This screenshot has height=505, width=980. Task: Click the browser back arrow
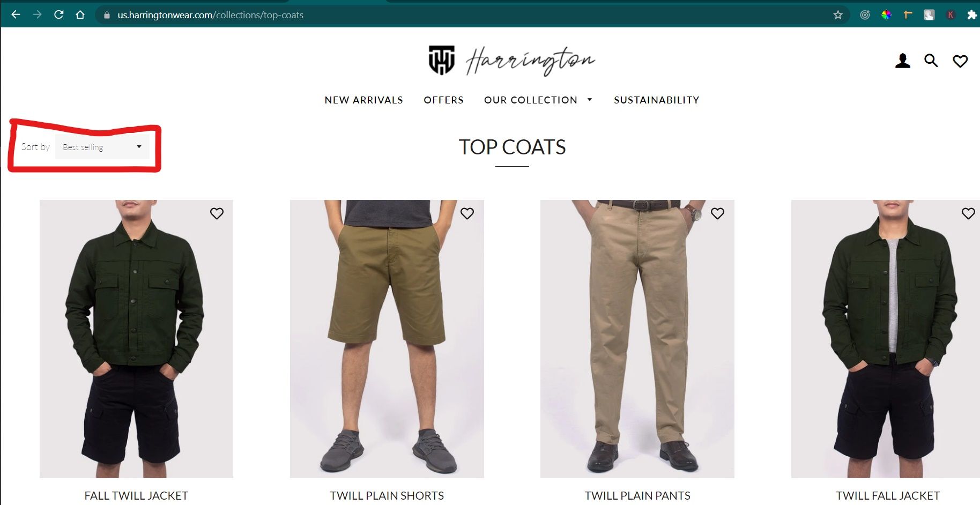coord(16,15)
